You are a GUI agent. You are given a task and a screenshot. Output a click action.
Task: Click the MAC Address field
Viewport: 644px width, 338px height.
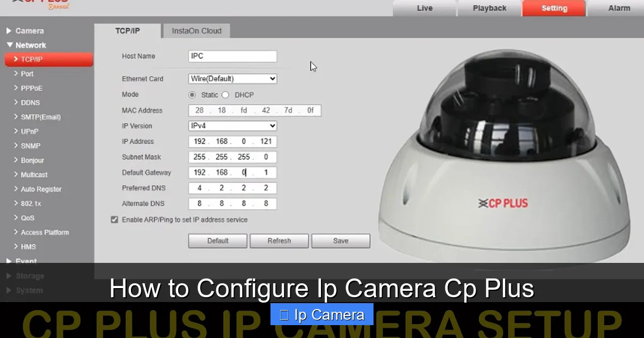(255, 111)
